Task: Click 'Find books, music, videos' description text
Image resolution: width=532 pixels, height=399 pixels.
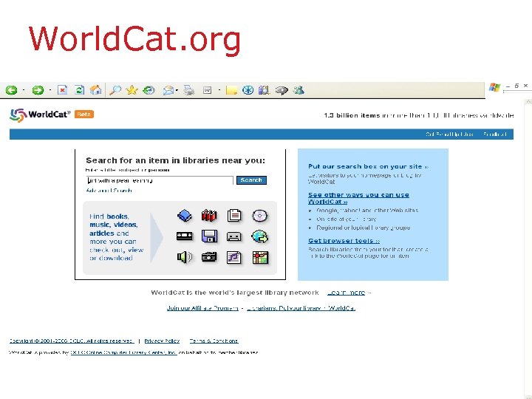Action: click(117, 237)
